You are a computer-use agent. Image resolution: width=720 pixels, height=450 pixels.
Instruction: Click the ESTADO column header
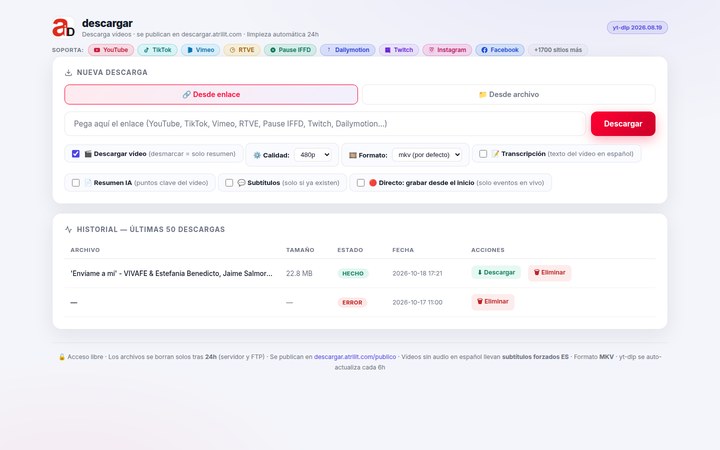click(x=350, y=250)
